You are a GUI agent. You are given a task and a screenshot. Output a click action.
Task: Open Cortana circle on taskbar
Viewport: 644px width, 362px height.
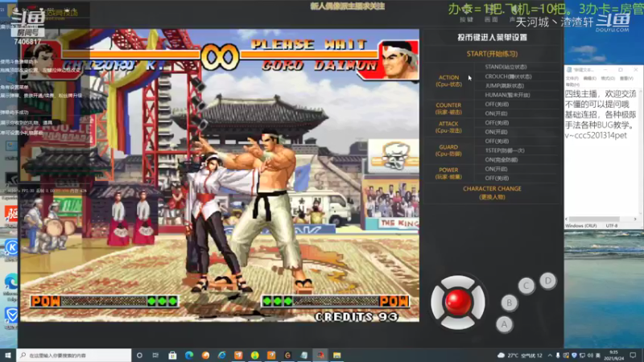139,356
